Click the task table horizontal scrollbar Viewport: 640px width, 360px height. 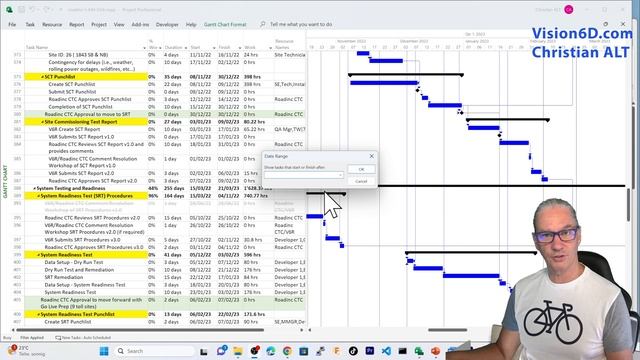[x=139, y=330]
